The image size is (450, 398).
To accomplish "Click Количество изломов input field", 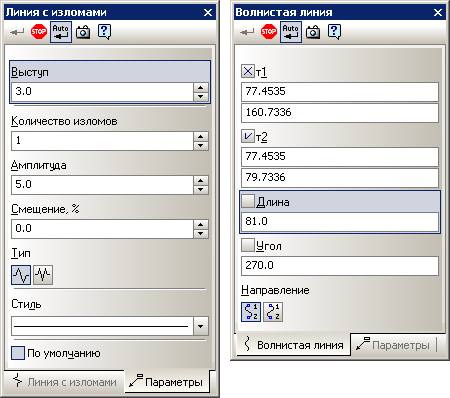I will click(102, 141).
